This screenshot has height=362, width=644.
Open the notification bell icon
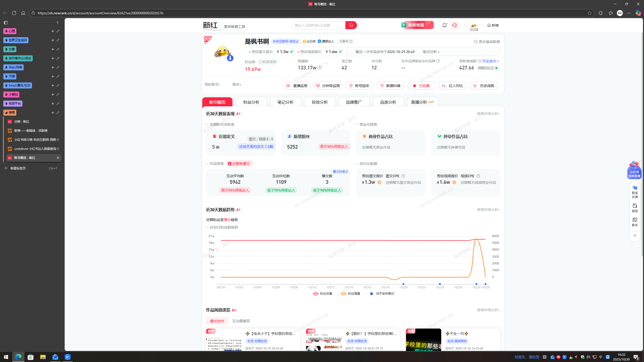(x=445, y=25)
